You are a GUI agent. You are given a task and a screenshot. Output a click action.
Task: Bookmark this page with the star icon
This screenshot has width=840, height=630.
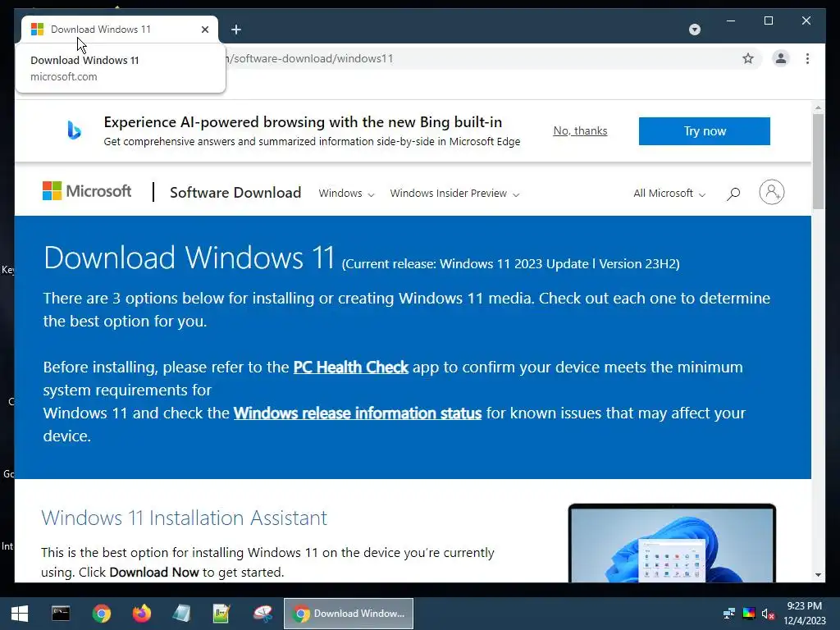(x=748, y=58)
